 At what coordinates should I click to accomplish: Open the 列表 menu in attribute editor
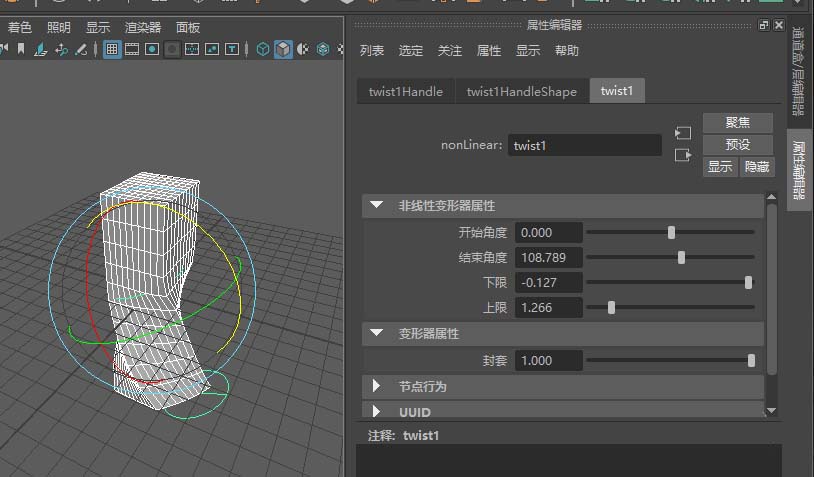point(372,50)
